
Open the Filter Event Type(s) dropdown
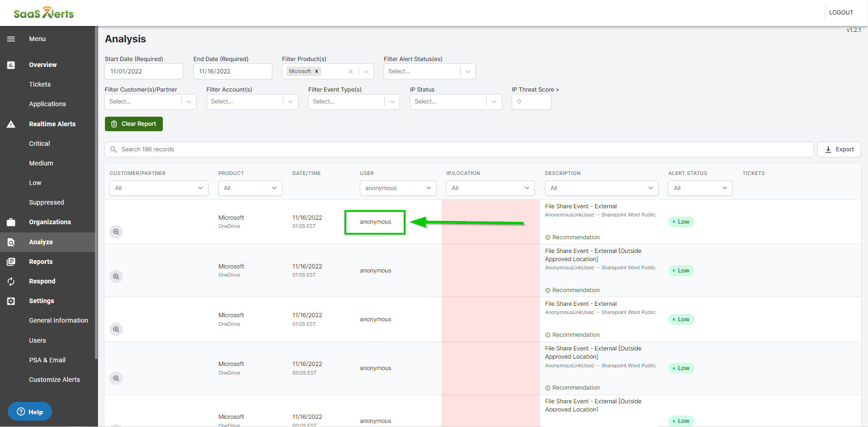point(354,102)
